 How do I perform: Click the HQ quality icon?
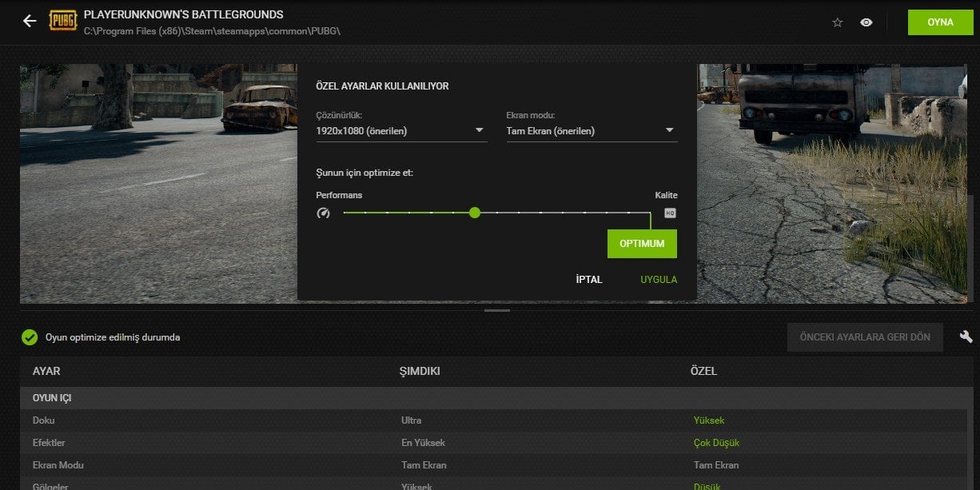click(x=670, y=213)
